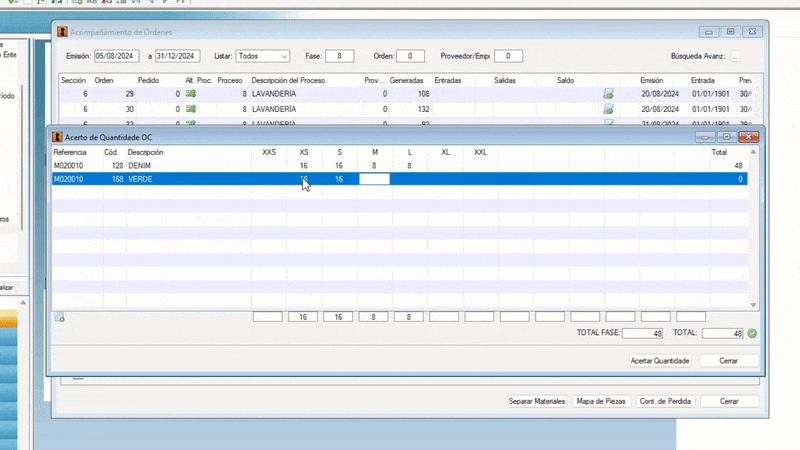Click the L quantity 8 in DENIM row

pyautogui.click(x=409, y=166)
